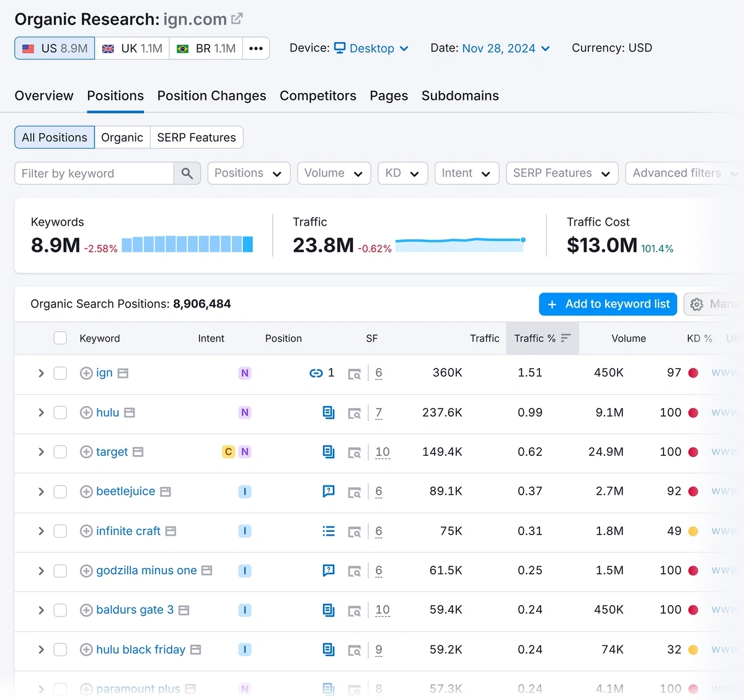Open the Volume filter dropdown
The width and height of the screenshot is (744, 700).
334,174
